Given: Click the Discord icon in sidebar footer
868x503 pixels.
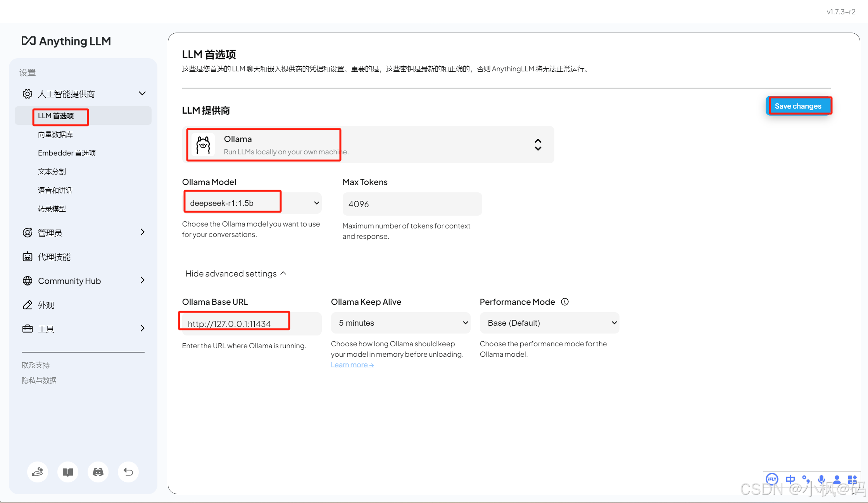Looking at the screenshot, I should coord(98,472).
